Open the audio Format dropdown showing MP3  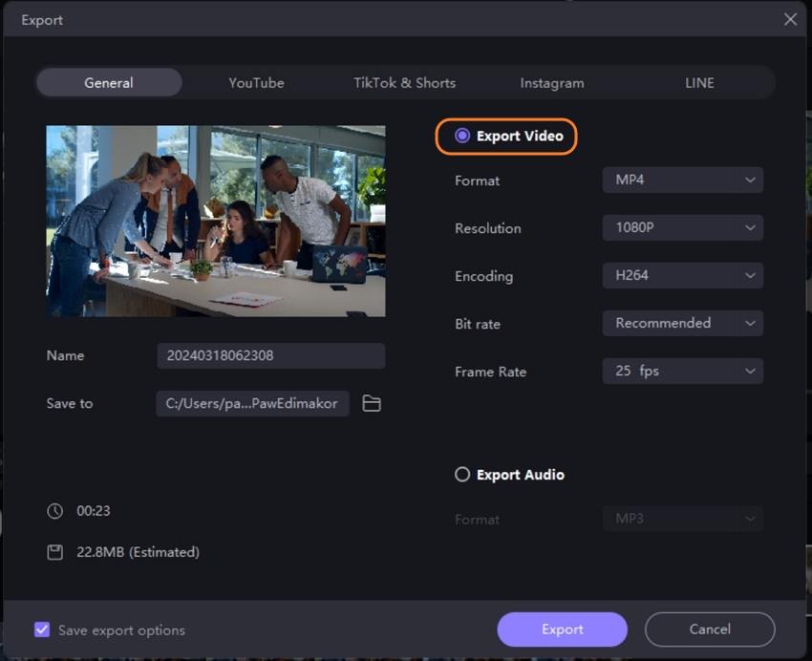682,518
